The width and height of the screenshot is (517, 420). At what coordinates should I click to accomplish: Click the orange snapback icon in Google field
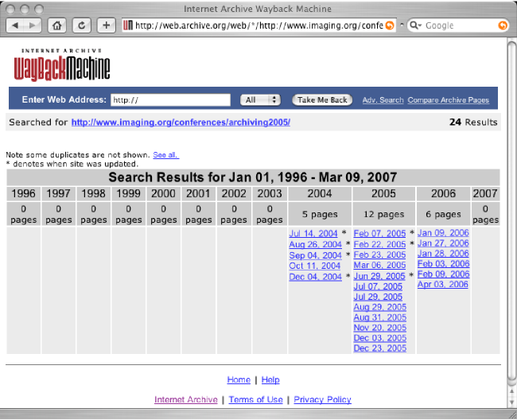click(503, 25)
